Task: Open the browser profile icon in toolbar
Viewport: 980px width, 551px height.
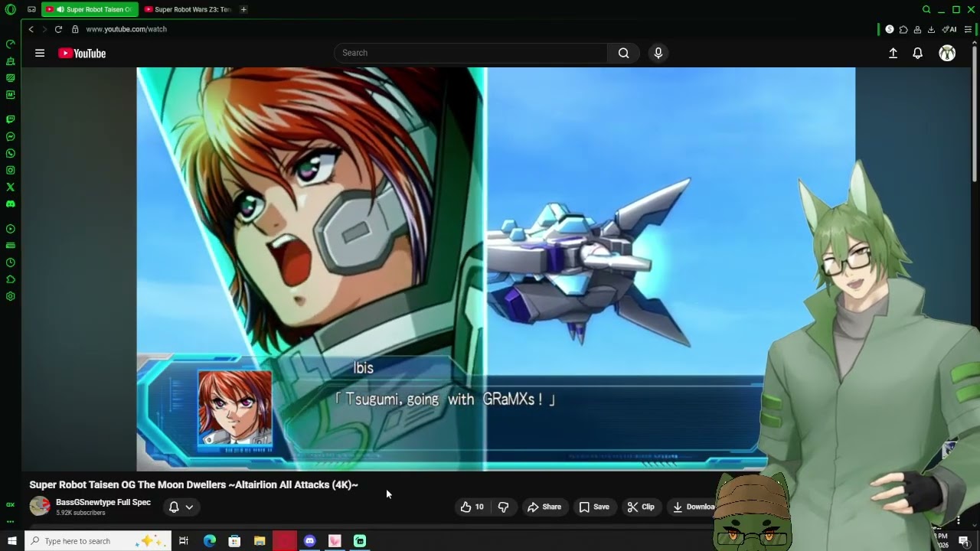Action: (x=917, y=29)
